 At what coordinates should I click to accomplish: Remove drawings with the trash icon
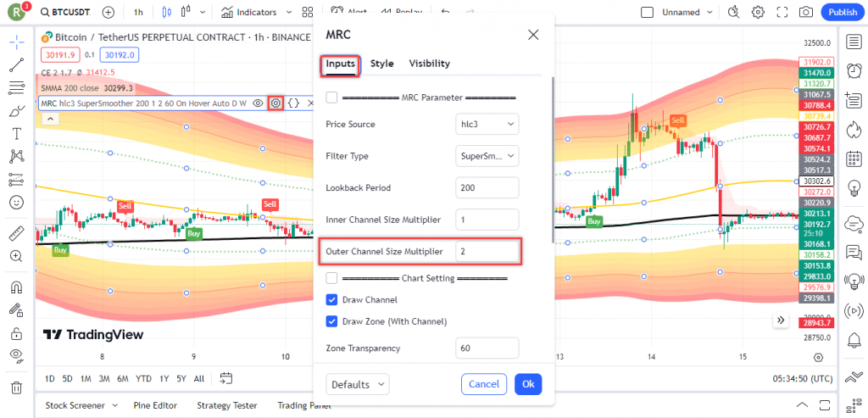click(17, 387)
